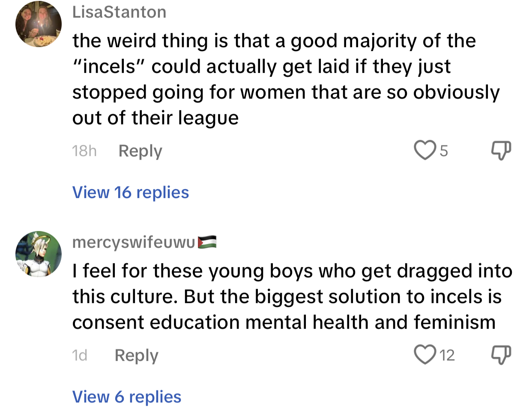Click the word 'feminism' in the comment

pos(454,322)
